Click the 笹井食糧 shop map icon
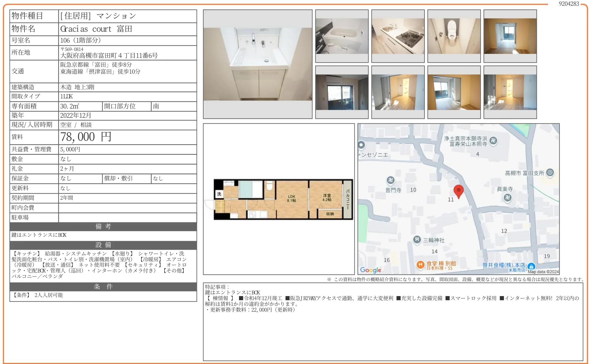The image size is (592, 364). 531,266
